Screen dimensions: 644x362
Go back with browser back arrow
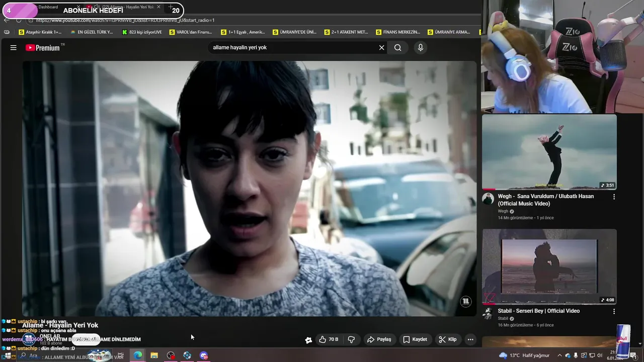click(x=7, y=20)
